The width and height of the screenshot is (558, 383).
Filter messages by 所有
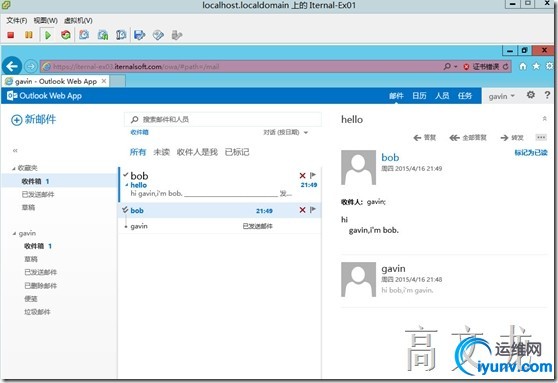(138, 152)
